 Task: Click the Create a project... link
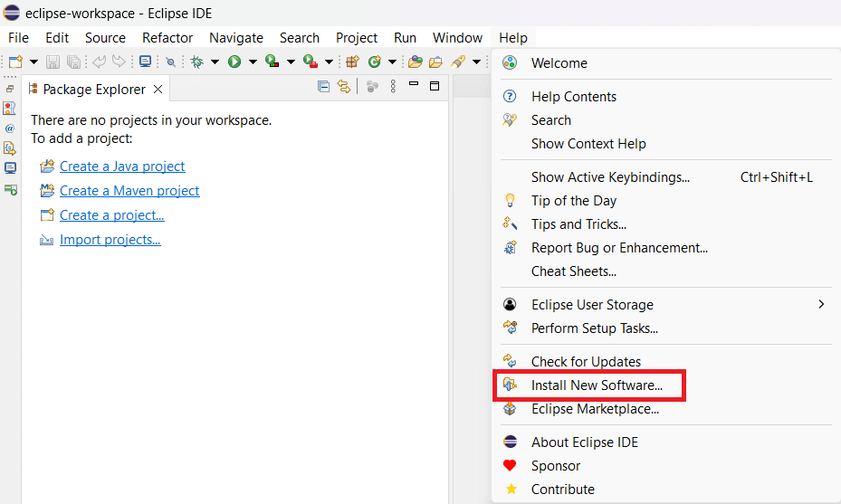[x=112, y=215]
